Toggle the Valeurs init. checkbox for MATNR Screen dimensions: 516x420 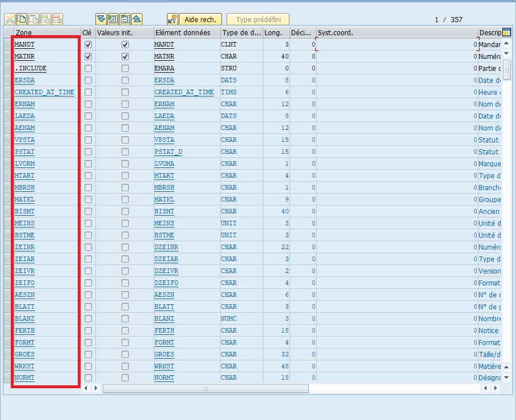(125, 56)
